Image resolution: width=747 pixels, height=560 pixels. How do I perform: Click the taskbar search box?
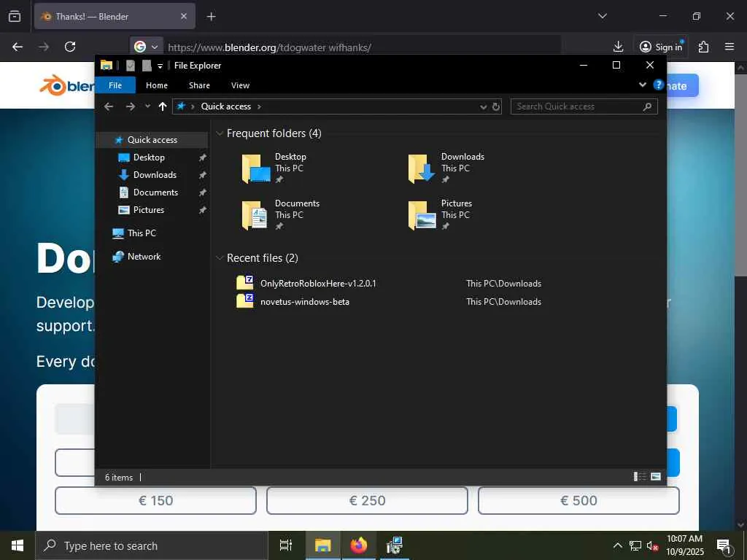coord(152,545)
